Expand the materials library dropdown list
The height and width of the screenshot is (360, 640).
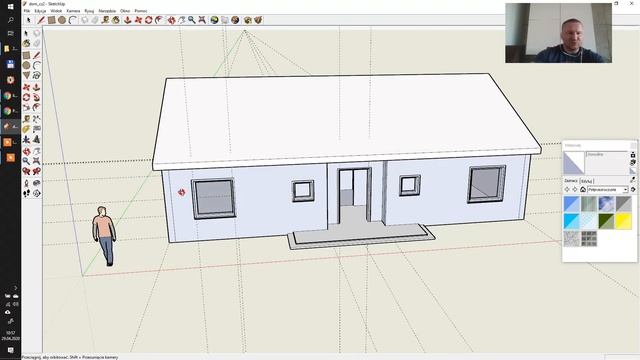(625, 190)
